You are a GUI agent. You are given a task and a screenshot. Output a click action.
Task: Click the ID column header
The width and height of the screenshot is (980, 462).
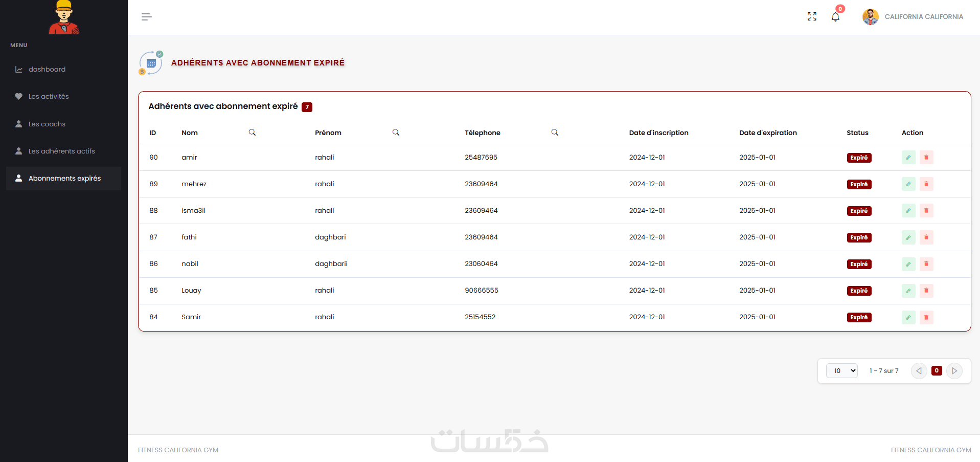coord(153,133)
